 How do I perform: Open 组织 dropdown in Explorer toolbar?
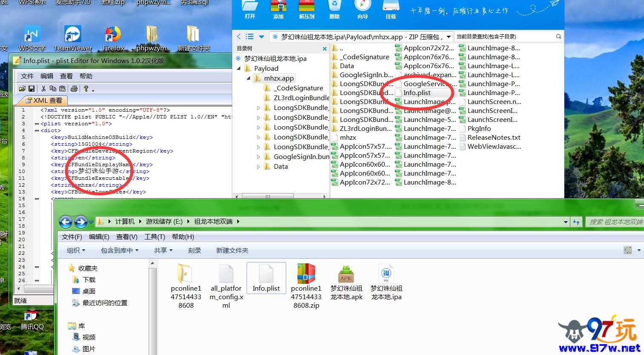tap(76, 250)
